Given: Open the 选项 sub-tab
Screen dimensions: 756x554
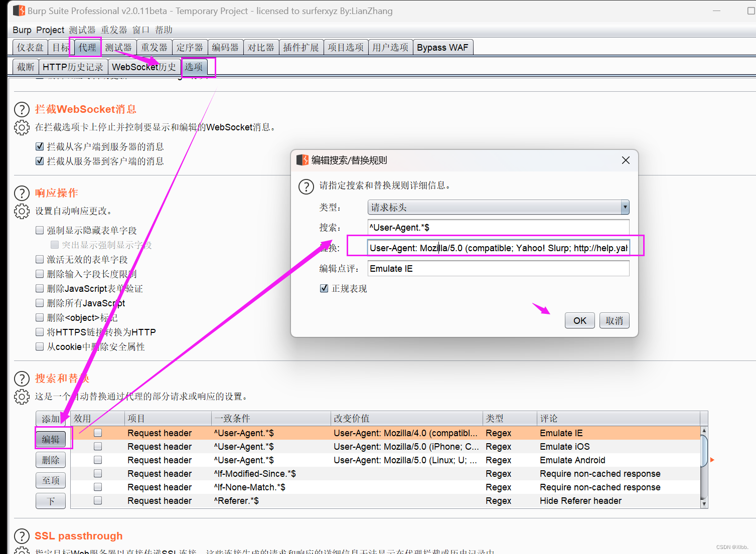Looking at the screenshot, I should (x=194, y=67).
